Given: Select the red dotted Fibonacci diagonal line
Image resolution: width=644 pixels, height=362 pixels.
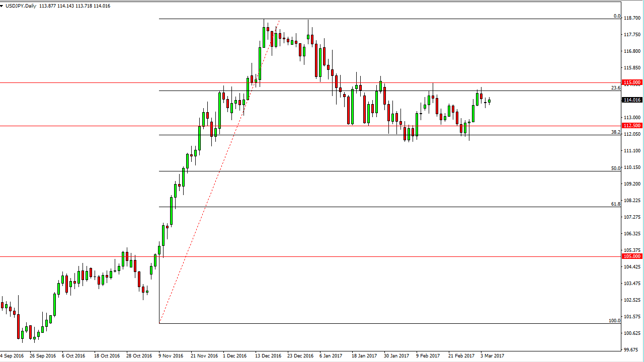Looking at the screenshot, I should [218, 172].
